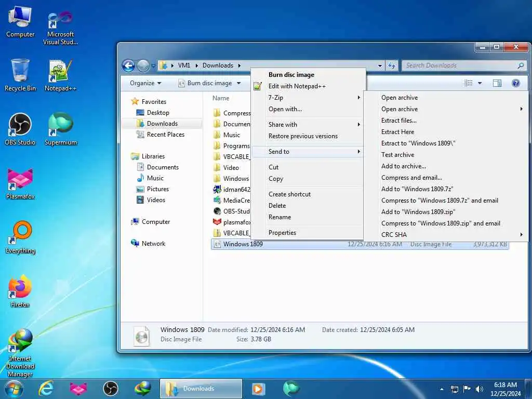Open the view options dropdown arrow
Image resolution: width=532 pixels, height=399 pixels.
(480, 83)
